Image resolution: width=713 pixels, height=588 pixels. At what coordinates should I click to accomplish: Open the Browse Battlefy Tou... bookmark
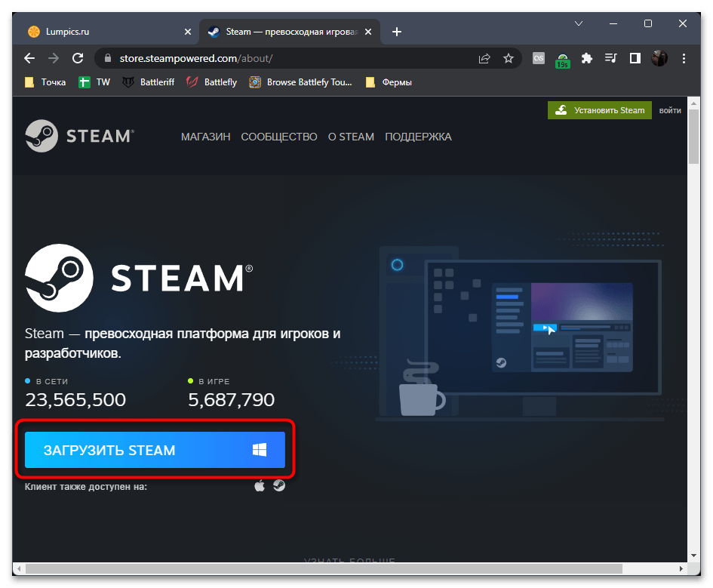(x=300, y=82)
